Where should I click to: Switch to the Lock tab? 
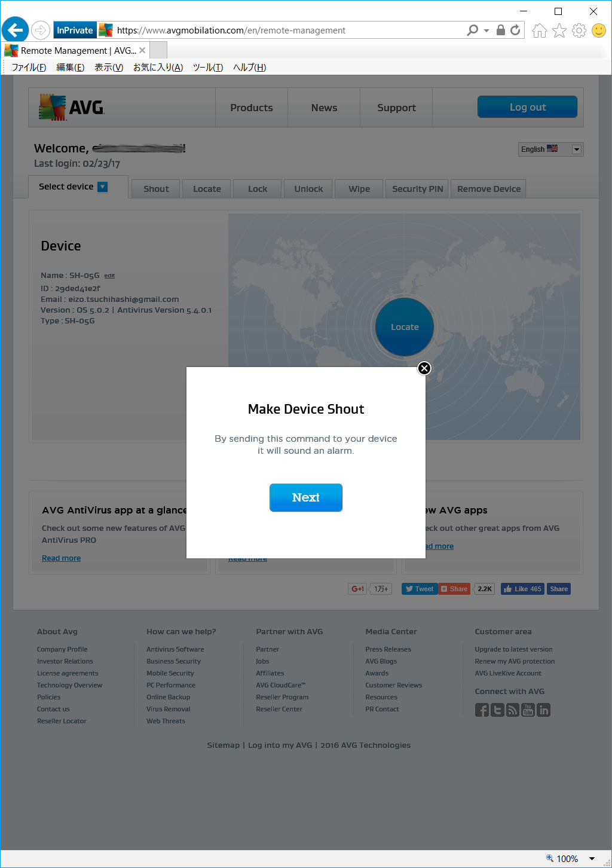point(258,189)
